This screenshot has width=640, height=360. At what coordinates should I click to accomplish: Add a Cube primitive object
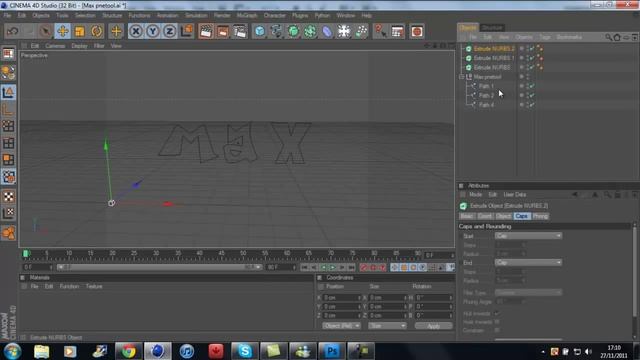tap(260, 31)
